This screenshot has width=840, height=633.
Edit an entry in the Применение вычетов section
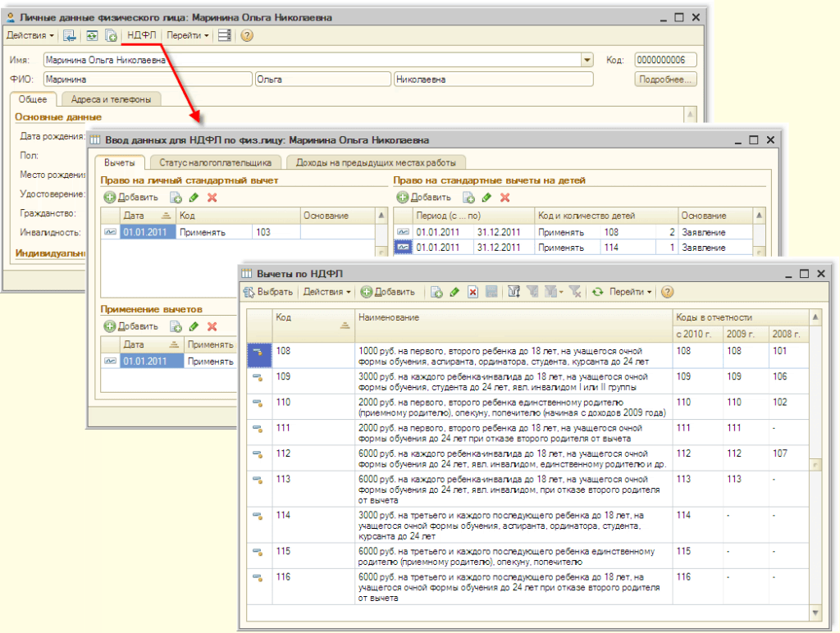point(194,326)
